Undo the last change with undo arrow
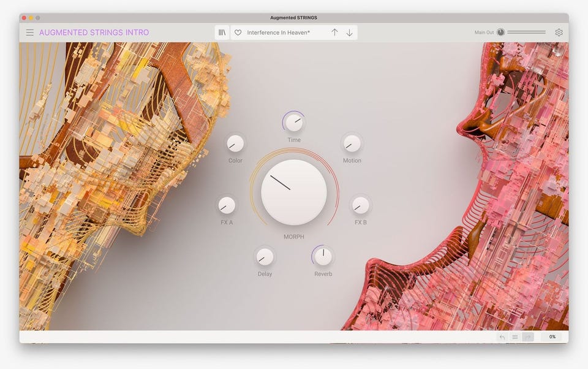Viewport: 588px width, 369px height. tap(502, 337)
